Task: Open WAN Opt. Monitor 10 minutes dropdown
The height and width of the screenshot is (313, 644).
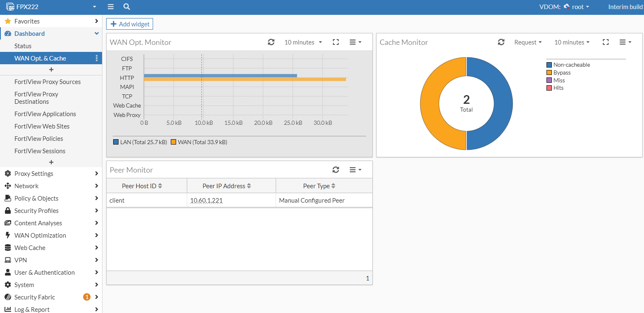Action: click(303, 42)
